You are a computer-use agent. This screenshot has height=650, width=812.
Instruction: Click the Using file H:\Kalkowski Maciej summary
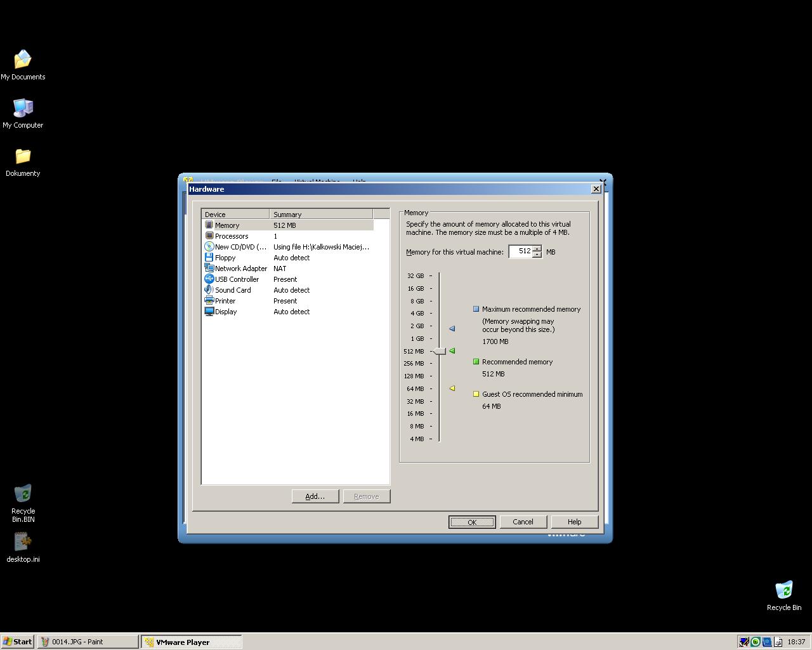(x=321, y=247)
